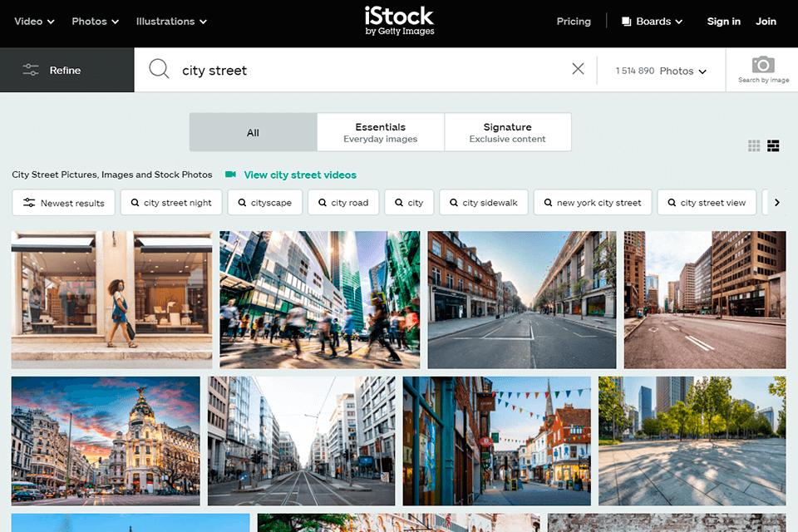The height and width of the screenshot is (532, 798).
Task: Clear the search text with the X
Action: [x=578, y=69]
